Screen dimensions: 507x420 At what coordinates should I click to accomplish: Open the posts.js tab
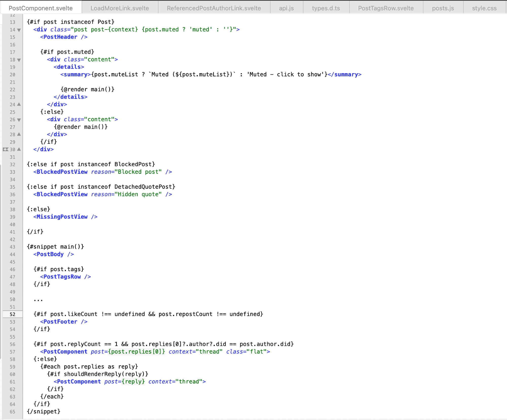tap(443, 8)
